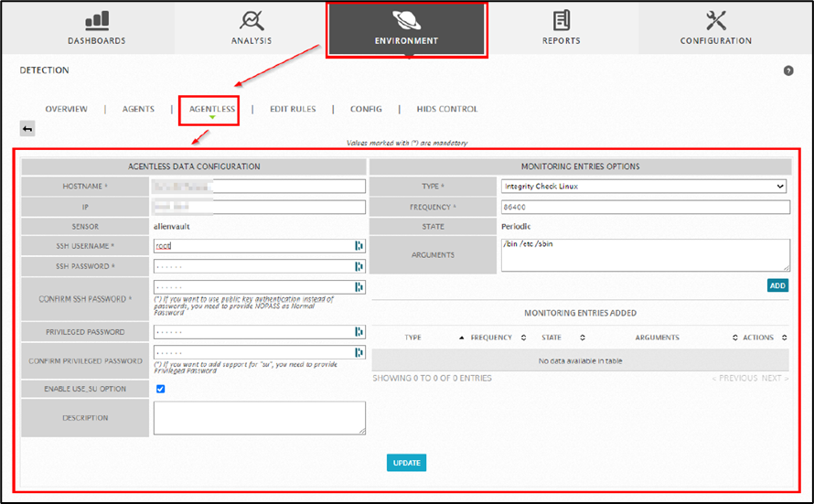The width and height of the screenshot is (814, 504).
Task: Switch to the Agentless tab
Action: coord(212,109)
